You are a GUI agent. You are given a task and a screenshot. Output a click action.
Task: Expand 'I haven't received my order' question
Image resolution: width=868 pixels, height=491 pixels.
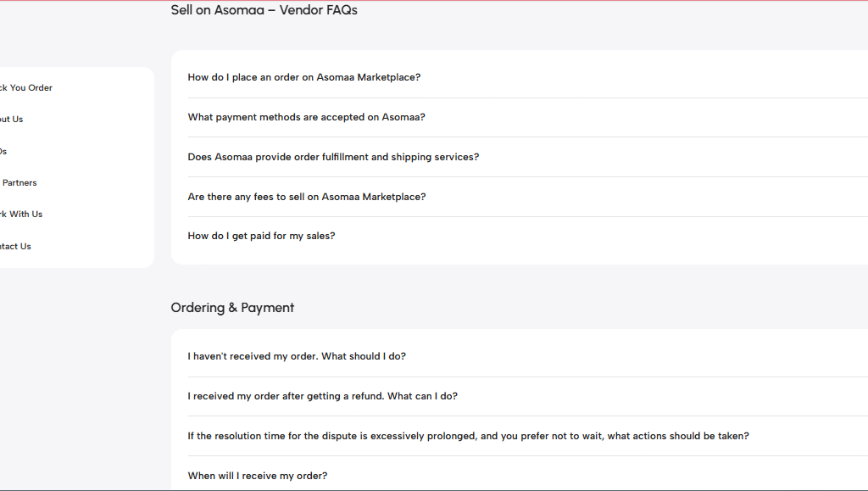pyautogui.click(x=297, y=356)
